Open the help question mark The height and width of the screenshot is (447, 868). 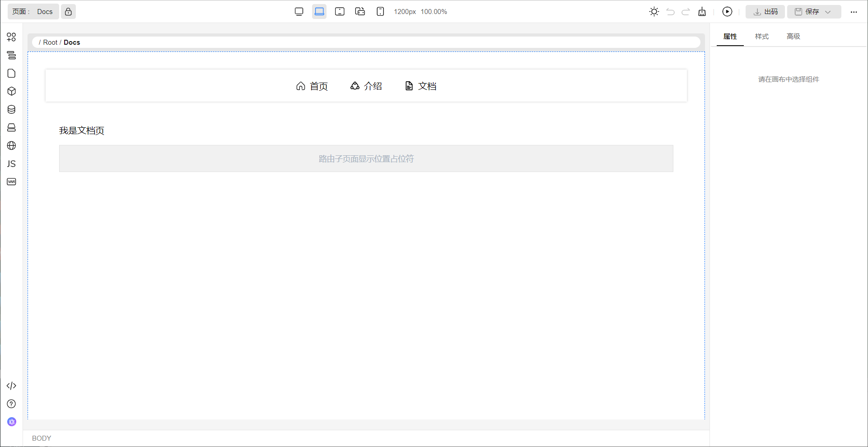point(11,404)
